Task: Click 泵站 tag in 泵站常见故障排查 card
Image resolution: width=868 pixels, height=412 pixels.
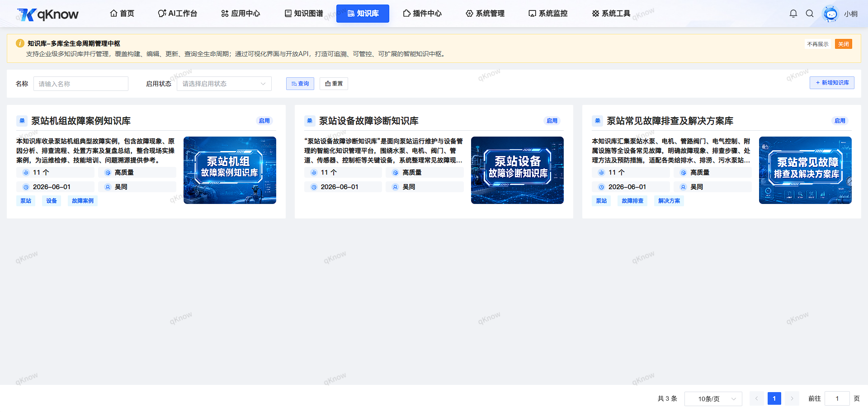Action: click(x=601, y=201)
